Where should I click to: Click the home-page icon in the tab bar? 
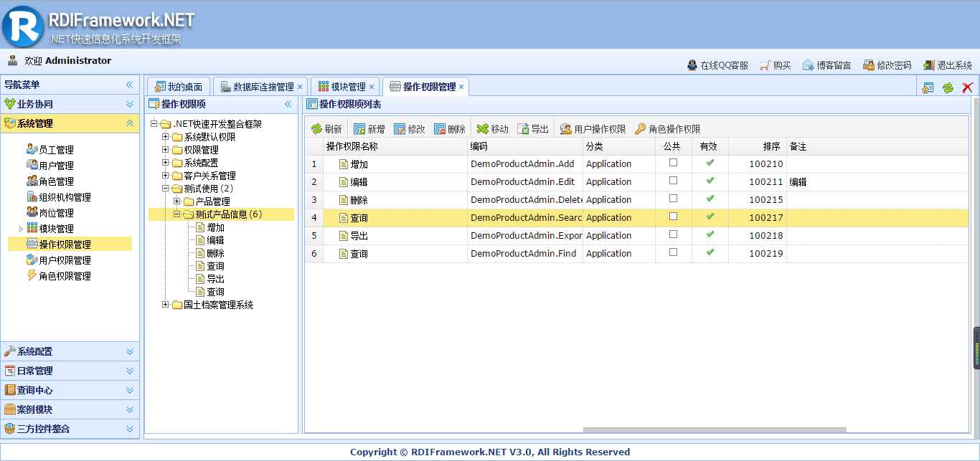click(x=928, y=87)
